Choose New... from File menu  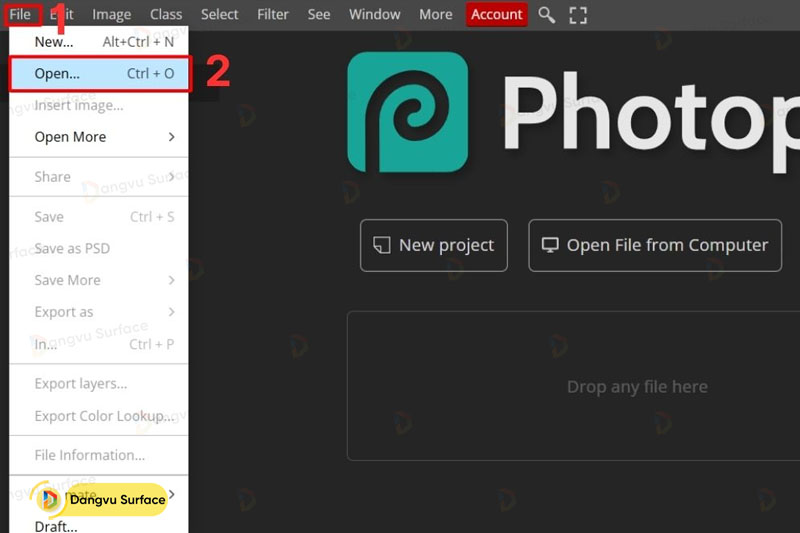pos(99,42)
